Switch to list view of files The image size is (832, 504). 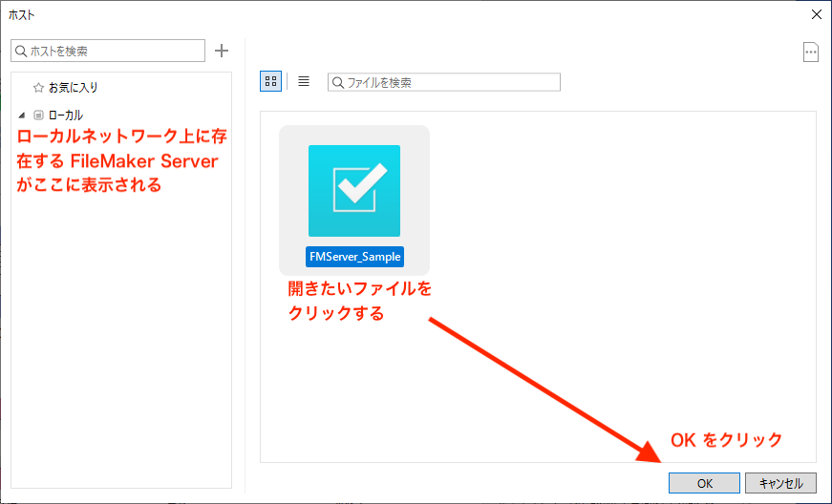click(304, 82)
